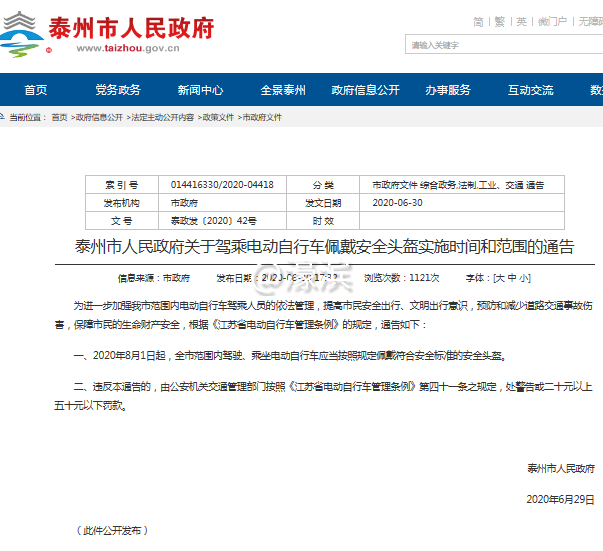Set font size to large 大
Screen dimensions: 603x551
[499, 277]
